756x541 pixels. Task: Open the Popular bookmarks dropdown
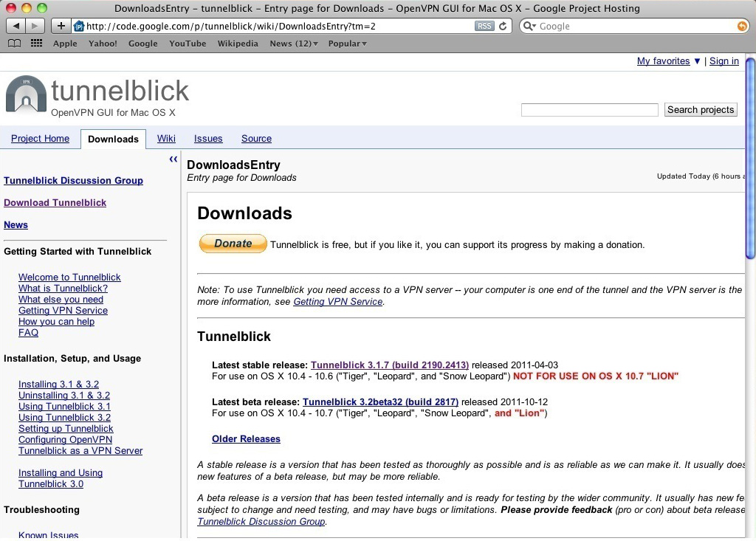pyautogui.click(x=347, y=44)
